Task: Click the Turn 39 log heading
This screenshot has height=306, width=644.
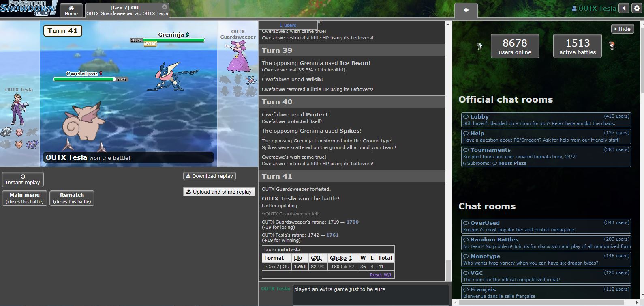Action: coord(352,50)
